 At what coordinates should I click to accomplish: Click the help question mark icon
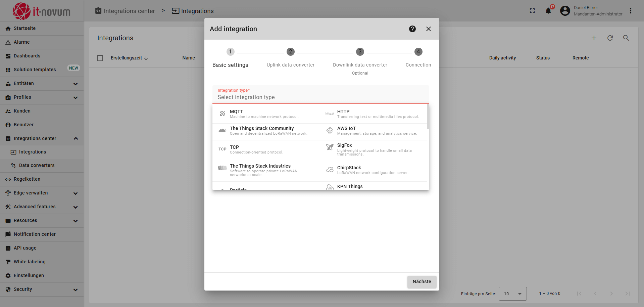click(412, 29)
